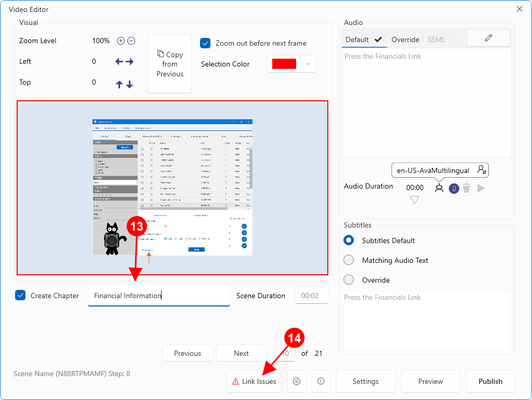Image resolution: width=532 pixels, height=400 pixels.
Task: Choose the Override subtitles radio button
Action: coord(349,280)
